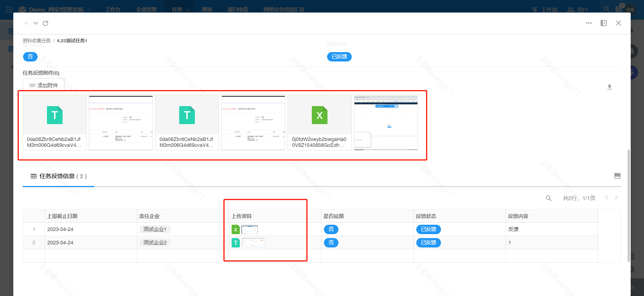
Task: Click 否 tag in 测试企业1 row
Action: (x=331, y=229)
